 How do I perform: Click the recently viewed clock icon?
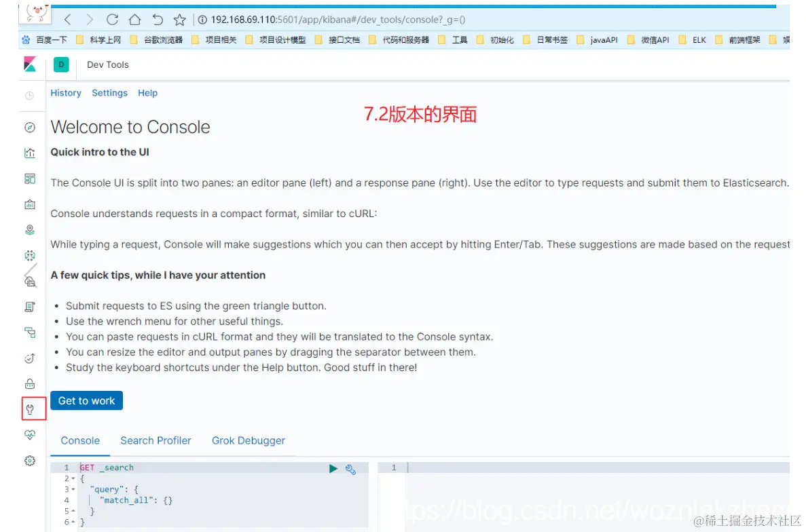[x=30, y=96]
